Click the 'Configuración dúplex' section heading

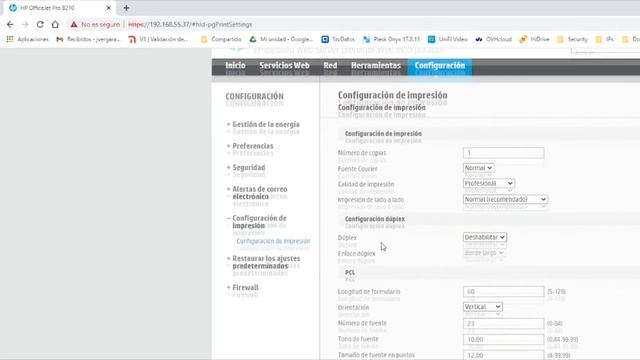375,219
